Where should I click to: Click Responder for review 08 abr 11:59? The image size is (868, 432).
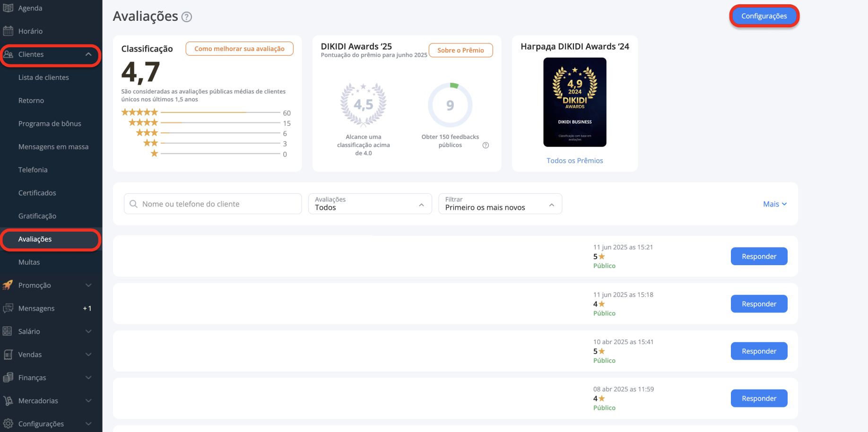[759, 398]
